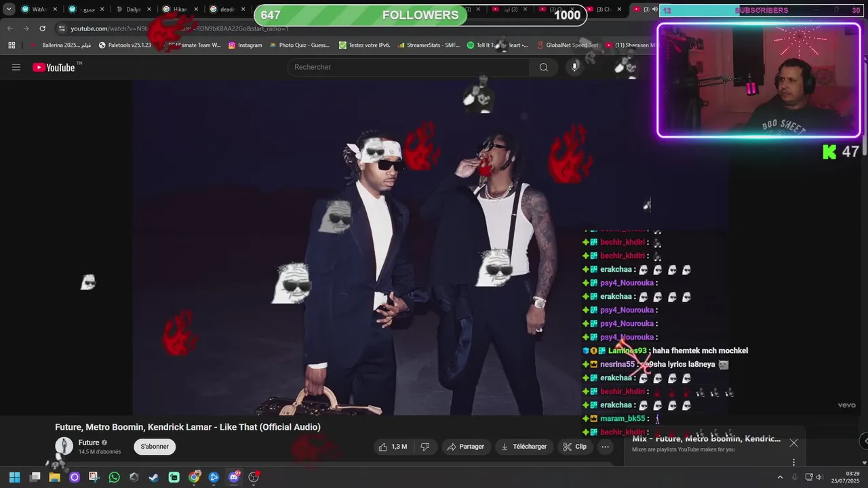Start voice search with microphone icon
Screen dimensions: 868x488
click(574, 67)
